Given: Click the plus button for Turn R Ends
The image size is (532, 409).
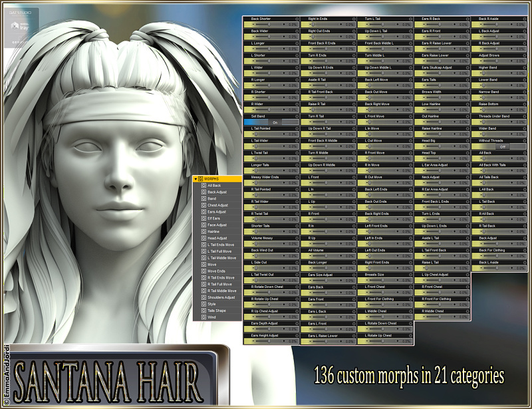Looking at the screenshot, I should 341,61.
